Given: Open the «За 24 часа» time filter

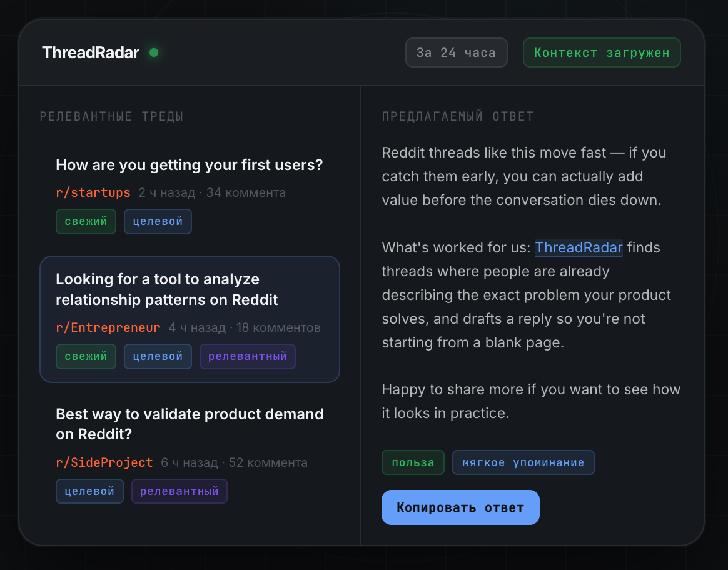Looking at the screenshot, I should click(457, 52).
